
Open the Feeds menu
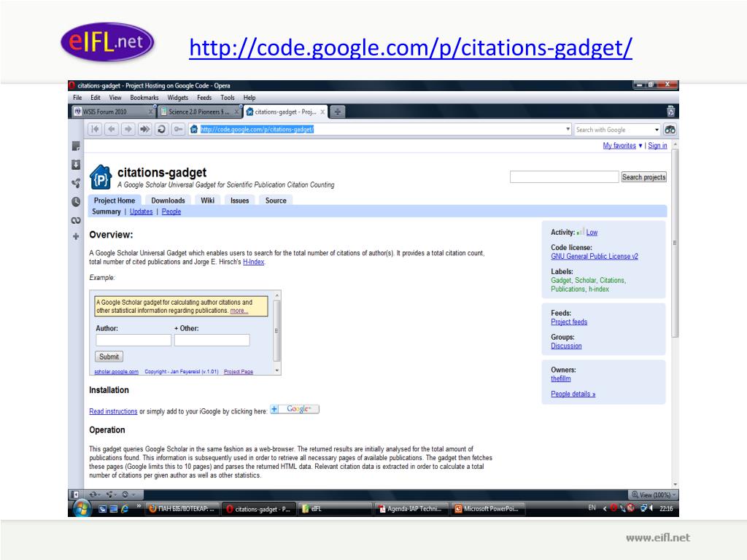204,98
